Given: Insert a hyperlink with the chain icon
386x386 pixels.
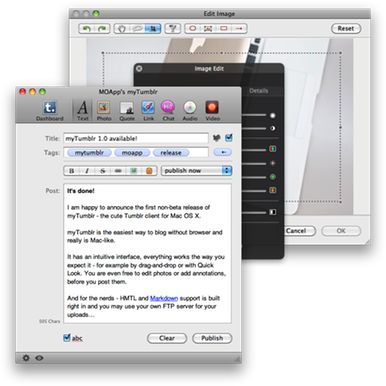Looking at the screenshot, I should [118, 171].
